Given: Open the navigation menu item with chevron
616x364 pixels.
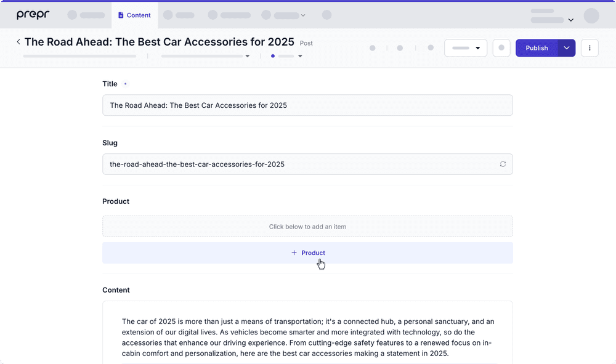Looking at the screenshot, I should click(x=283, y=15).
